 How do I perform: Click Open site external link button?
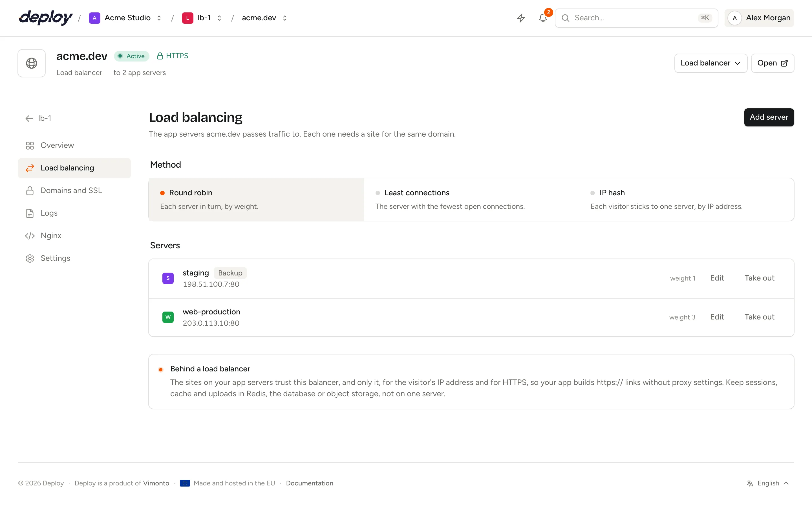click(x=773, y=63)
